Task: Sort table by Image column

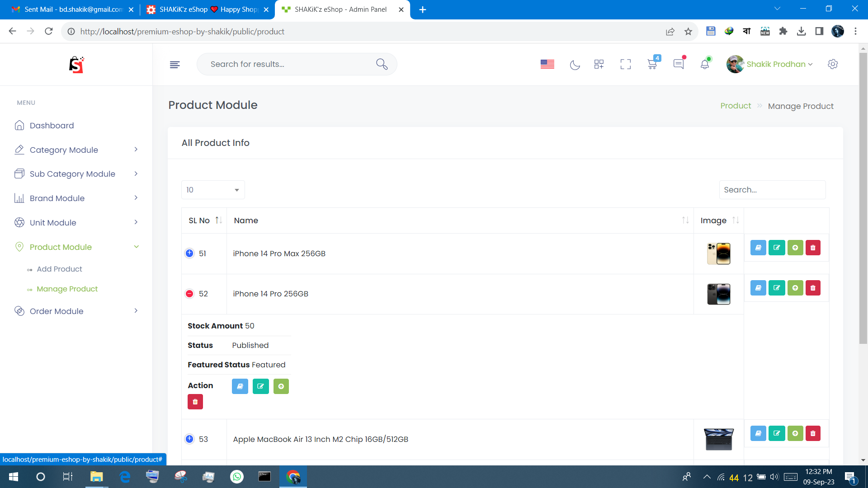Action: tap(719, 221)
